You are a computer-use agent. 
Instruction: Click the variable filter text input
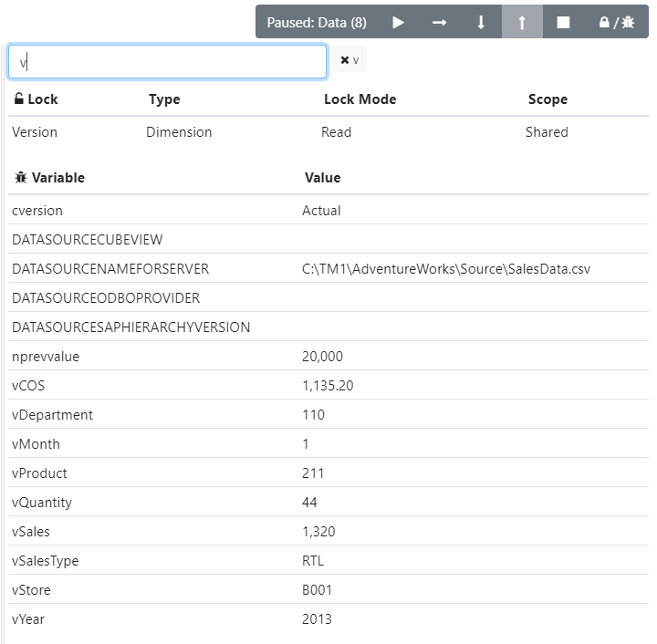[167, 61]
